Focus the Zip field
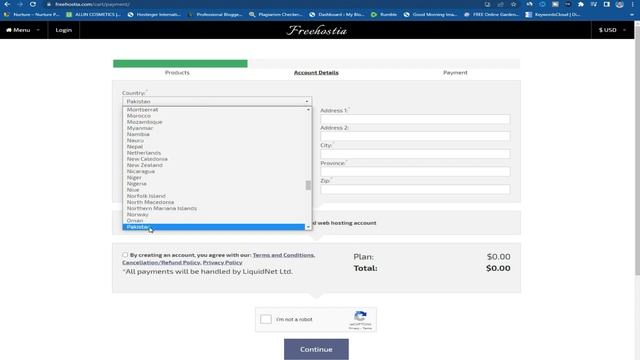 pos(415,189)
